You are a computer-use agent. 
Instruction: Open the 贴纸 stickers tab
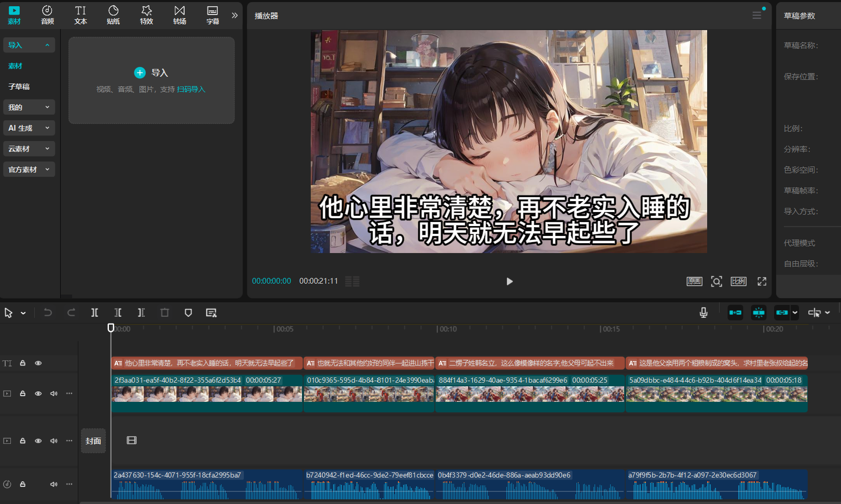[x=113, y=15]
